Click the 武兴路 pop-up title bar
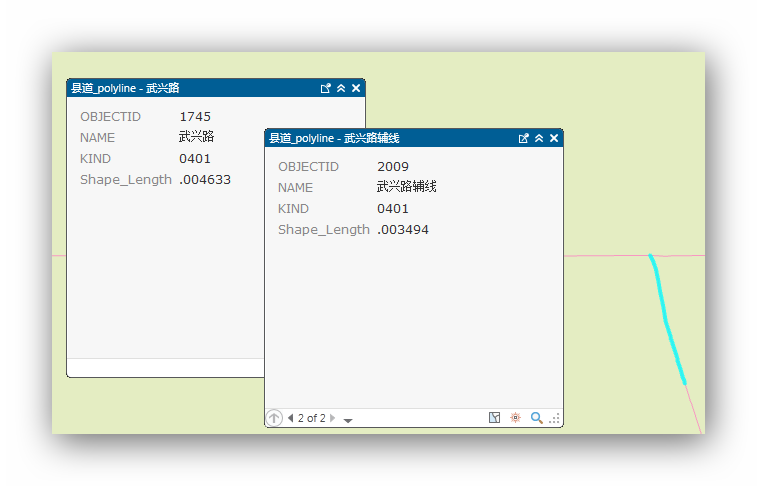 (216, 88)
